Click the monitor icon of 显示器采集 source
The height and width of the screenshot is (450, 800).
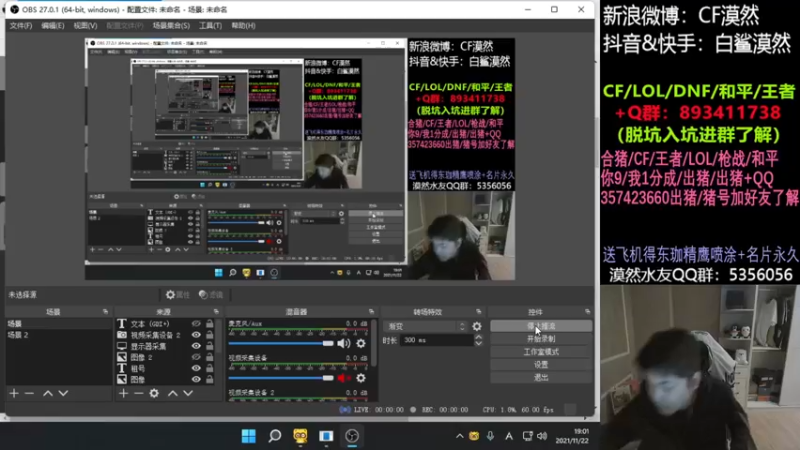tap(121, 346)
